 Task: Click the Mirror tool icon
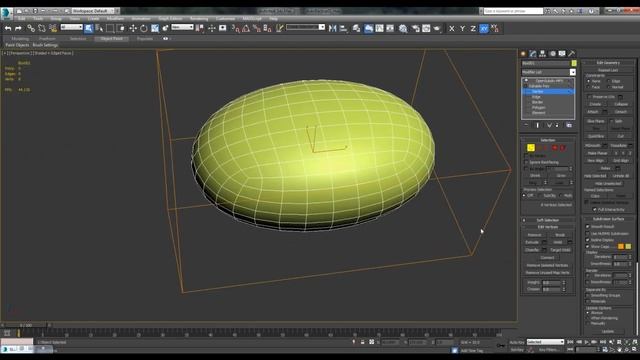click(333, 28)
